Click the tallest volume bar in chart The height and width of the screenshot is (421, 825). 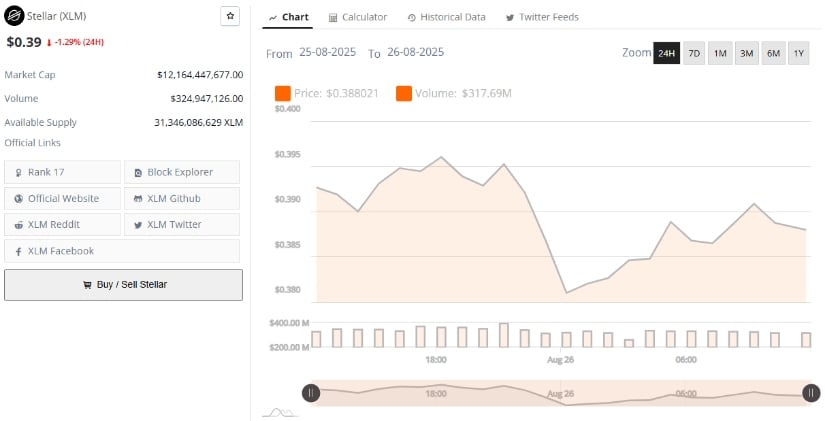click(504, 335)
